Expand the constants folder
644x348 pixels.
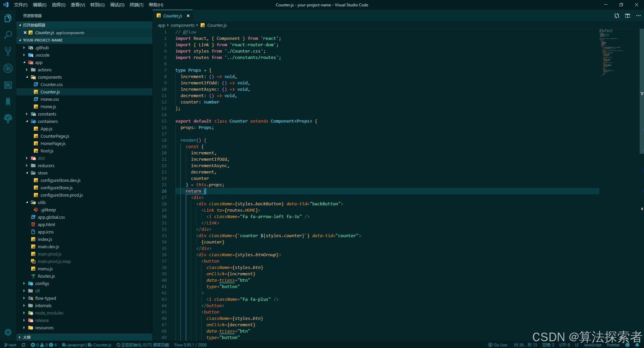(x=84, y=114)
